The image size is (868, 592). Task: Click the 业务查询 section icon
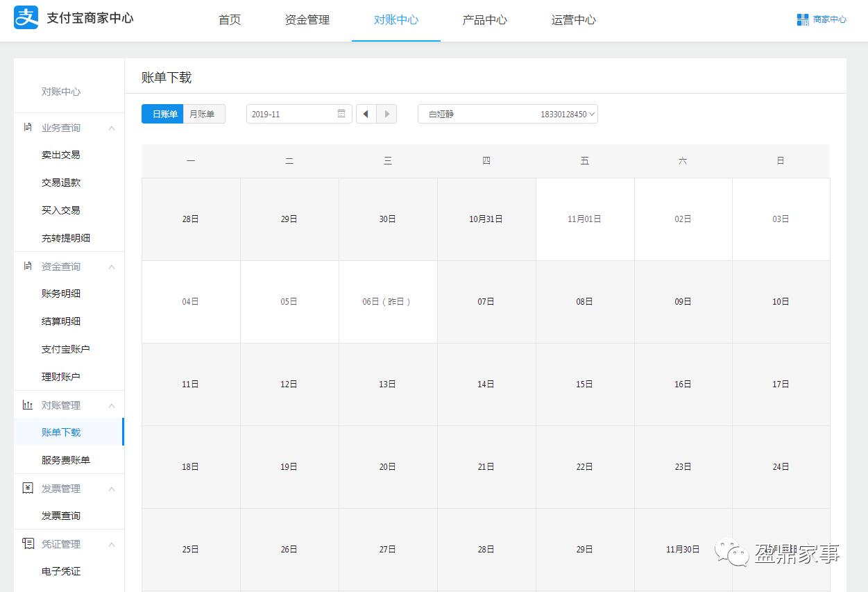[28, 128]
